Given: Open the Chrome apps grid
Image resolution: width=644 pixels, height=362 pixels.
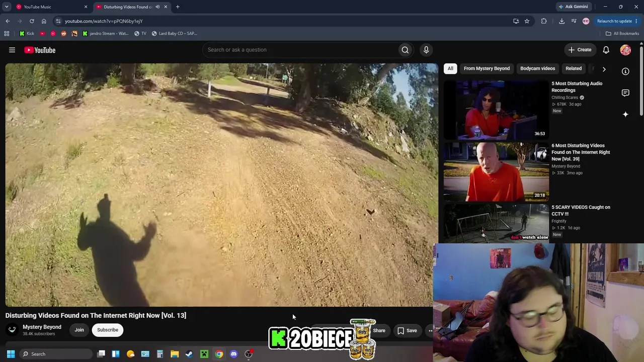Looking at the screenshot, I should click(x=7, y=34).
